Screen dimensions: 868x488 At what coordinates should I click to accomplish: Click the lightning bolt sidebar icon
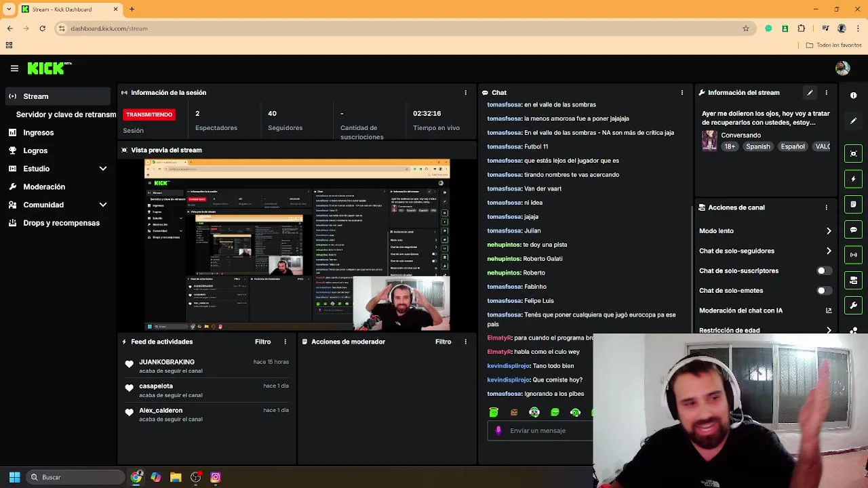853,179
